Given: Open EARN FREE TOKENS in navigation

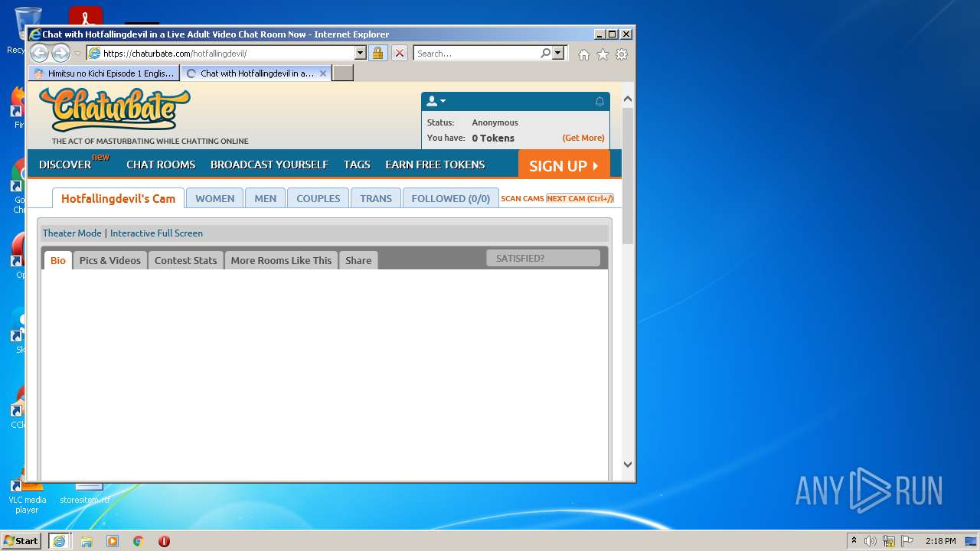Looking at the screenshot, I should [x=435, y=165].
